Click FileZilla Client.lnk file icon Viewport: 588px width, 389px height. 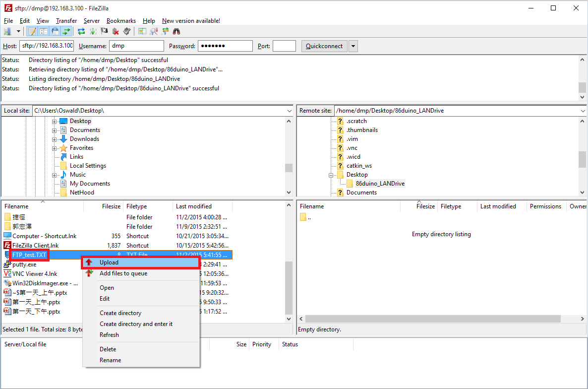(7, 245)
